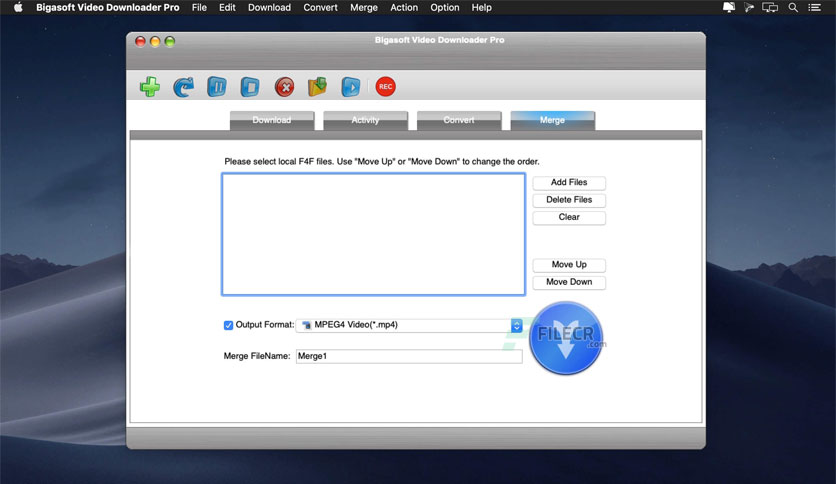Viewport: 836px width, 484px height.
Task: Open Bigasoft Video Downloader Pro app menu
Action: [x=108, y=7]
